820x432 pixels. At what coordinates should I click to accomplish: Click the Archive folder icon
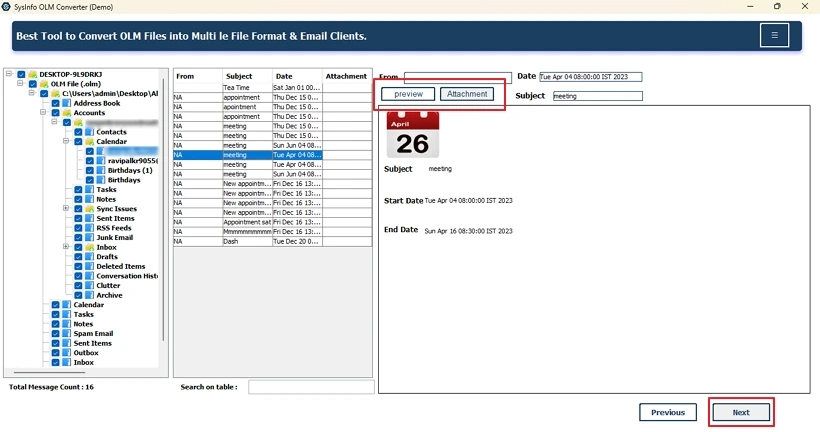[x=89, y=295]
